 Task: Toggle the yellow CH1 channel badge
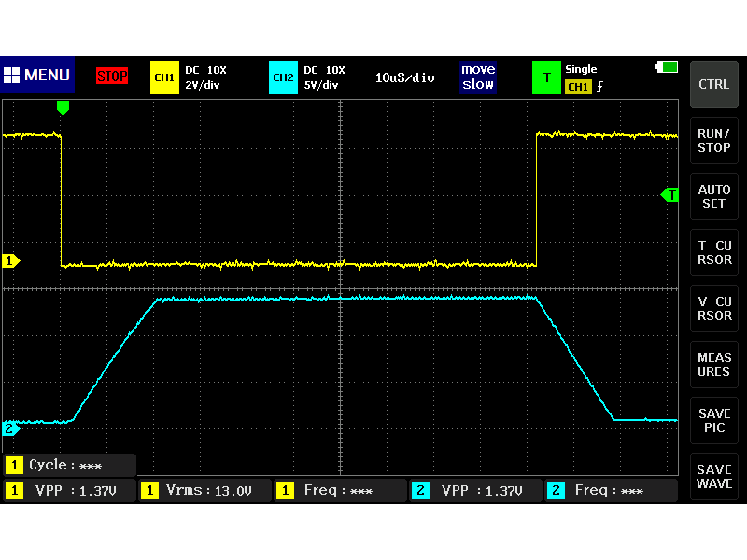coord(164,77)
